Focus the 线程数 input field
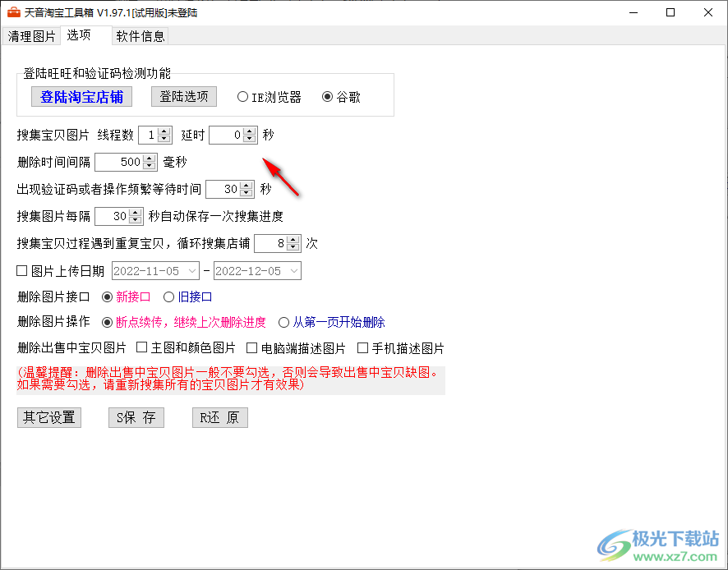Image resolution: width=728 pixels, height=570 pixels. point(149,135)
